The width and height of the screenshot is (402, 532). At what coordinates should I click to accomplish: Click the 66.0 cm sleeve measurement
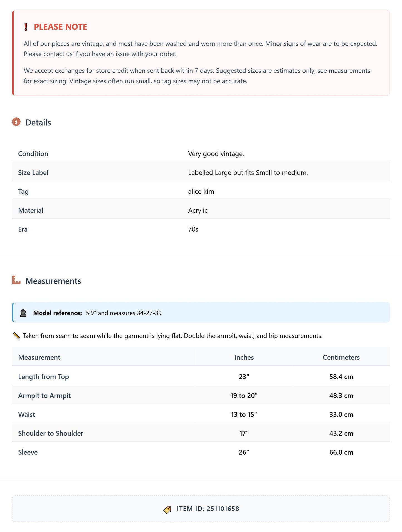pyautogui.click(x=341, y=452)
